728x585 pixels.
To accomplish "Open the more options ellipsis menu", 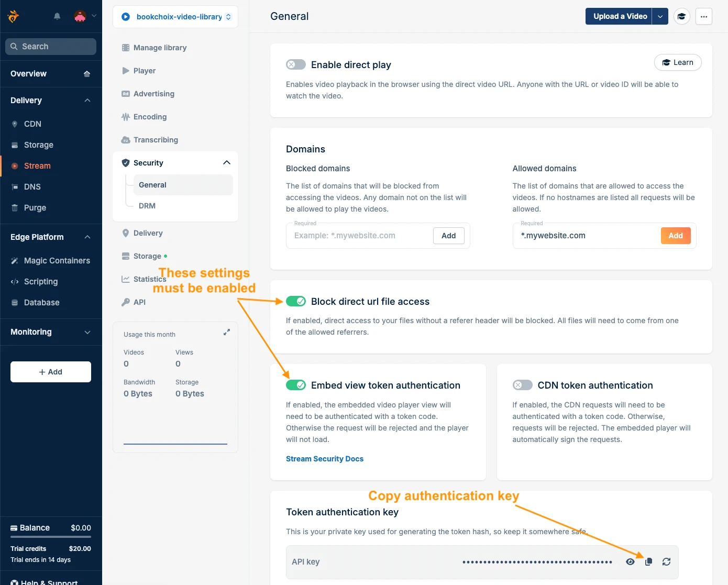I will point(703,16).
